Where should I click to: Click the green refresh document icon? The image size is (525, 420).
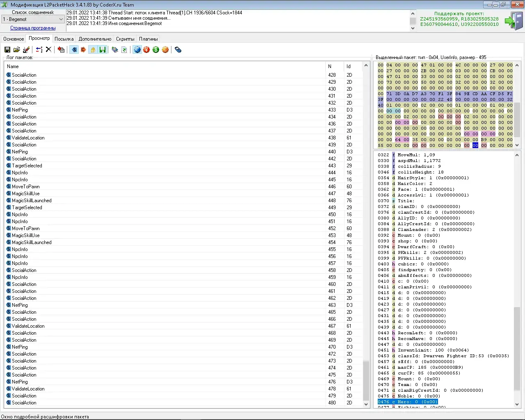[x=124, y=50]
